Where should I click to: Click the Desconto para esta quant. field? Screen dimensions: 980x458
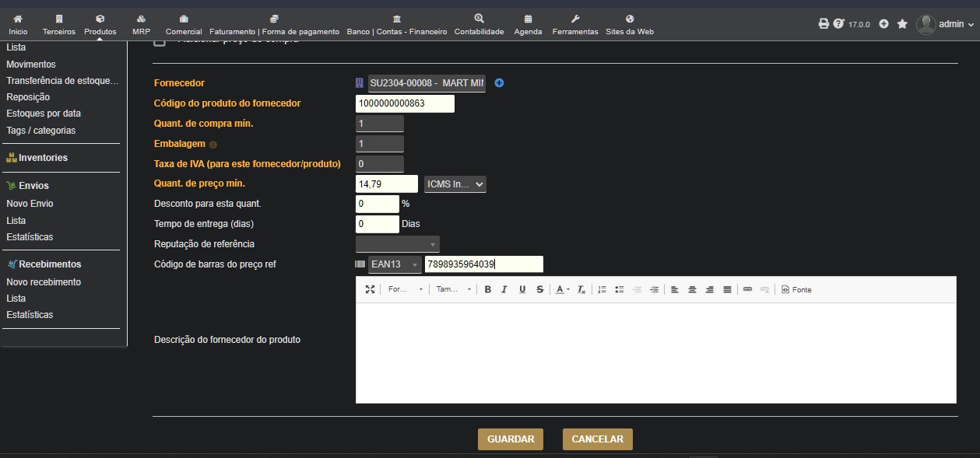378,204
